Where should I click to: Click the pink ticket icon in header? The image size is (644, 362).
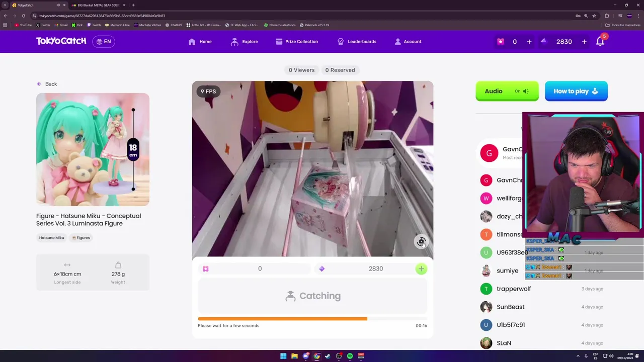501,42
